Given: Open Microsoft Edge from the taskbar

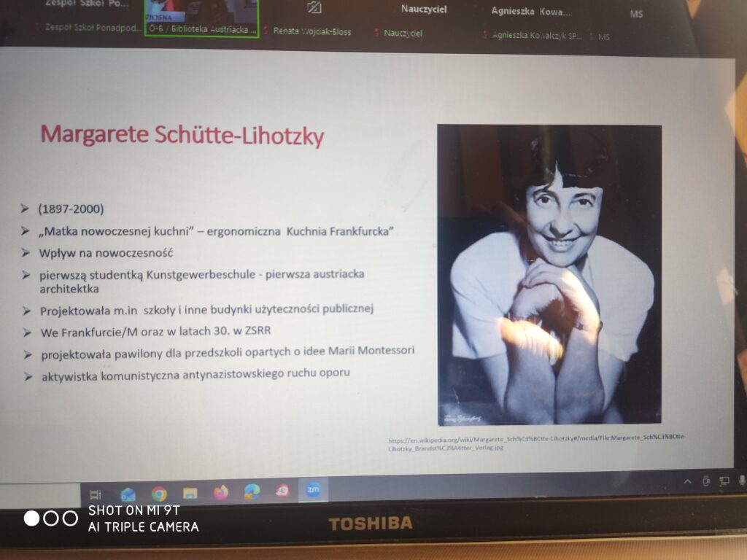Looking at the screenshot, I should (x=252, y=492).
